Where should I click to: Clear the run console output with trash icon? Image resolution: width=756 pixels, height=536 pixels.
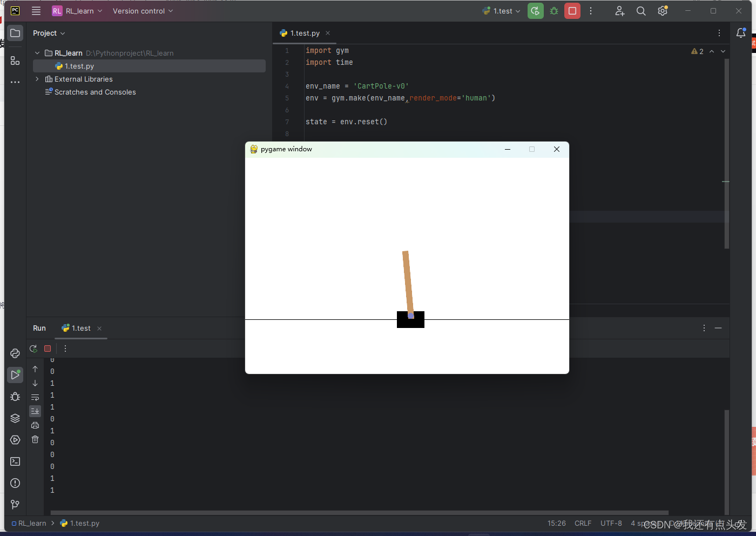[35, 439]
